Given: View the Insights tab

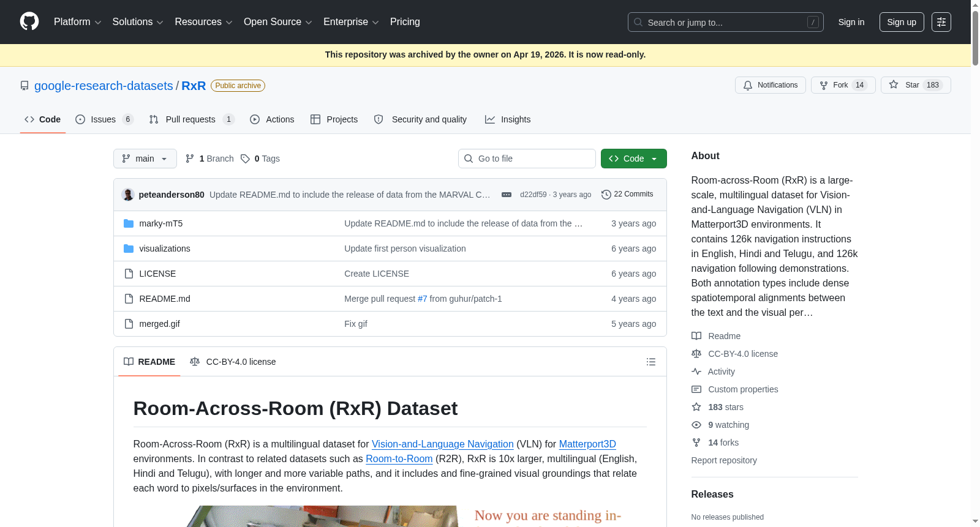Looking at the screenshot, I should coord(508,119).
